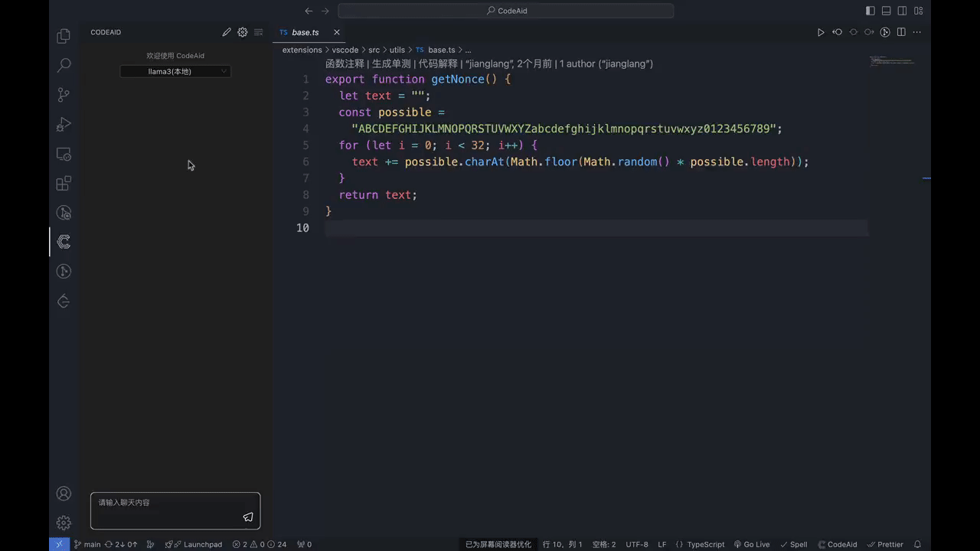
Task: Change file encoding via UTF-8
Action: pos(637,544)
